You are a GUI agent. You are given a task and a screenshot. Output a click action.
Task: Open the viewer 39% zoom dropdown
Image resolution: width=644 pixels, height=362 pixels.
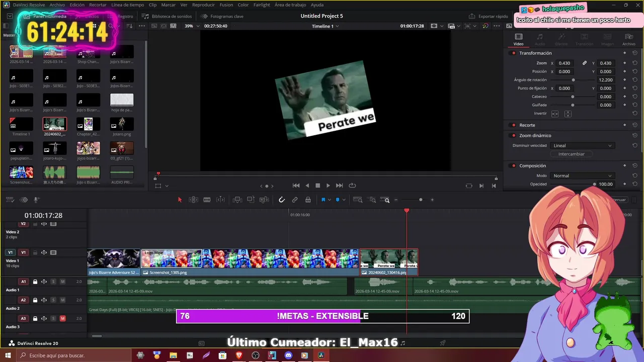(x=192, y=26)
